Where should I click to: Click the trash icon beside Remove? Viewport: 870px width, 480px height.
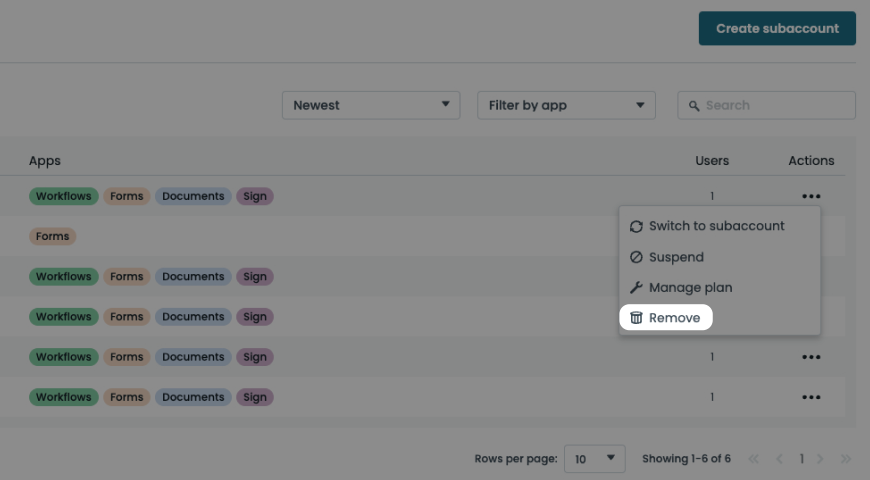636,318
